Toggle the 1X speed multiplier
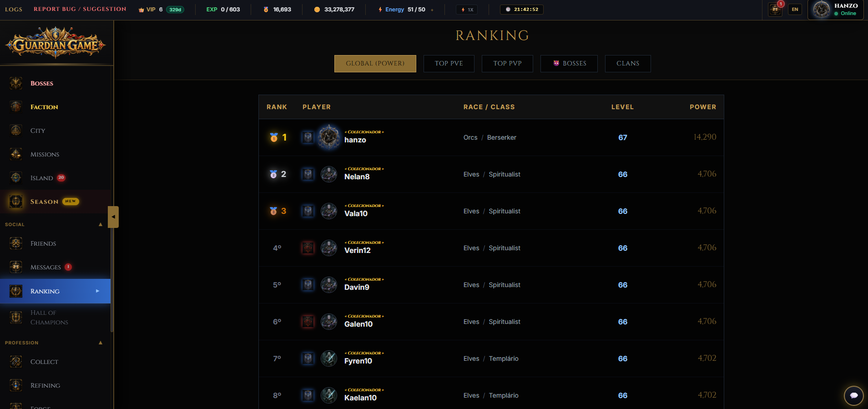 (x=467, y=10)
